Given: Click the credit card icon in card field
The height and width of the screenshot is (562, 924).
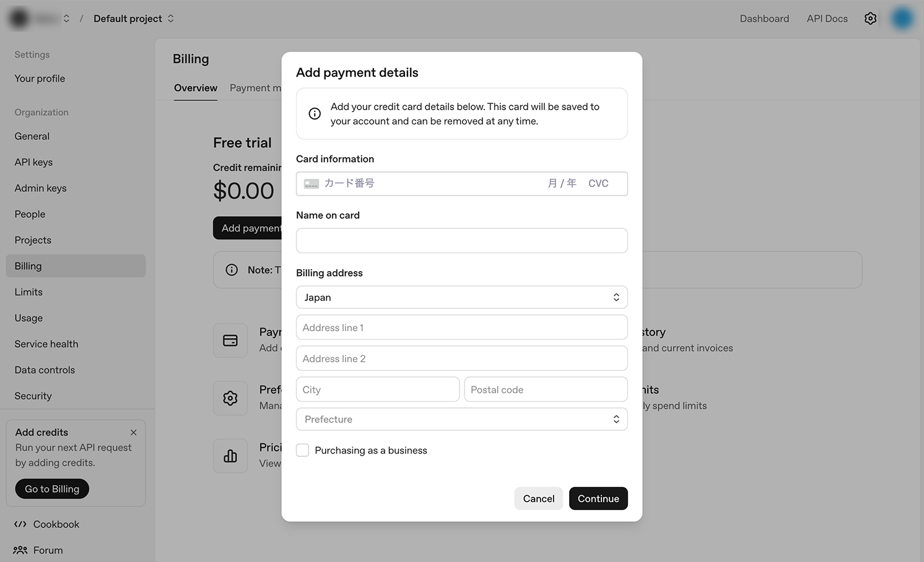Looking at the screenshot, I should (312, 184).
